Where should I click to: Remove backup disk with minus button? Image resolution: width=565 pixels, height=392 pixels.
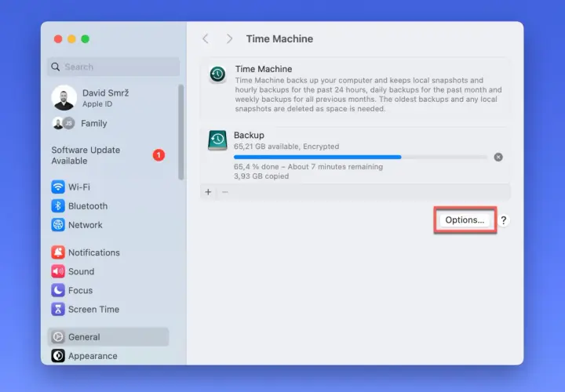225,192
